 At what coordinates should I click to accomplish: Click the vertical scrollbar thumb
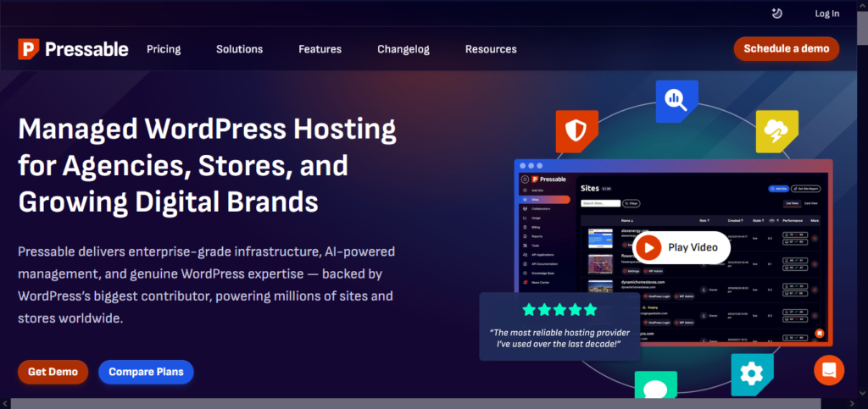[862, 28]
